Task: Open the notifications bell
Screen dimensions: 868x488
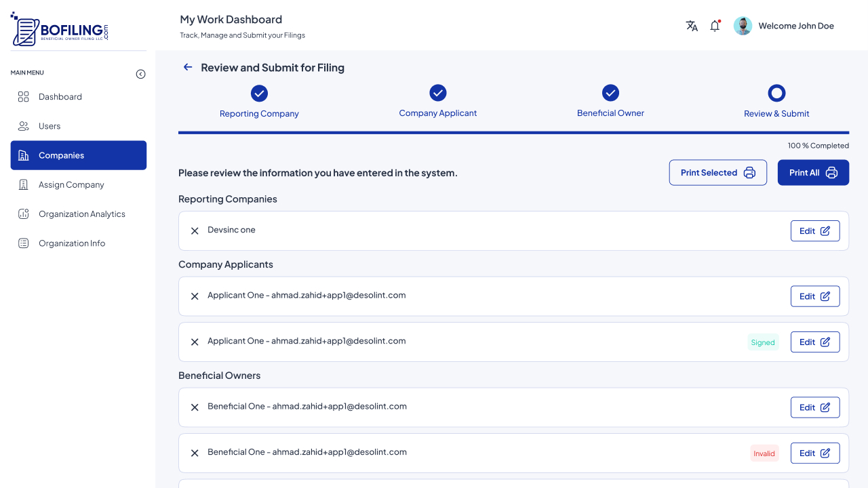Action: coord(715,26)
